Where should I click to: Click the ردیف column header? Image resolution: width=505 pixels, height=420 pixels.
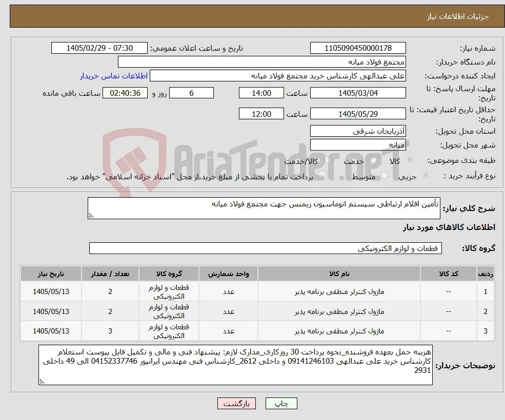[x=486, y=274]
